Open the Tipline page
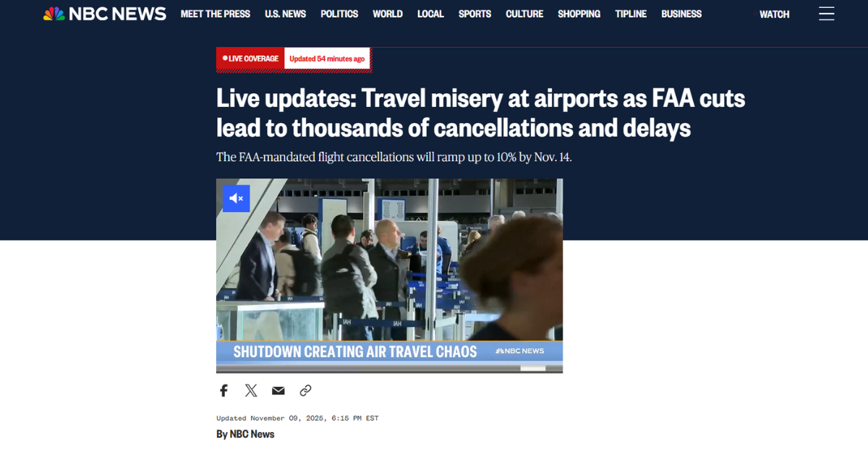 click(x=631, y=14)
